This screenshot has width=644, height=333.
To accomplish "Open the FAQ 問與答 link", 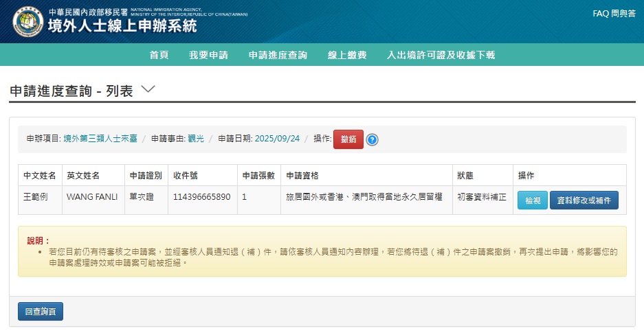I will [615, 14].
